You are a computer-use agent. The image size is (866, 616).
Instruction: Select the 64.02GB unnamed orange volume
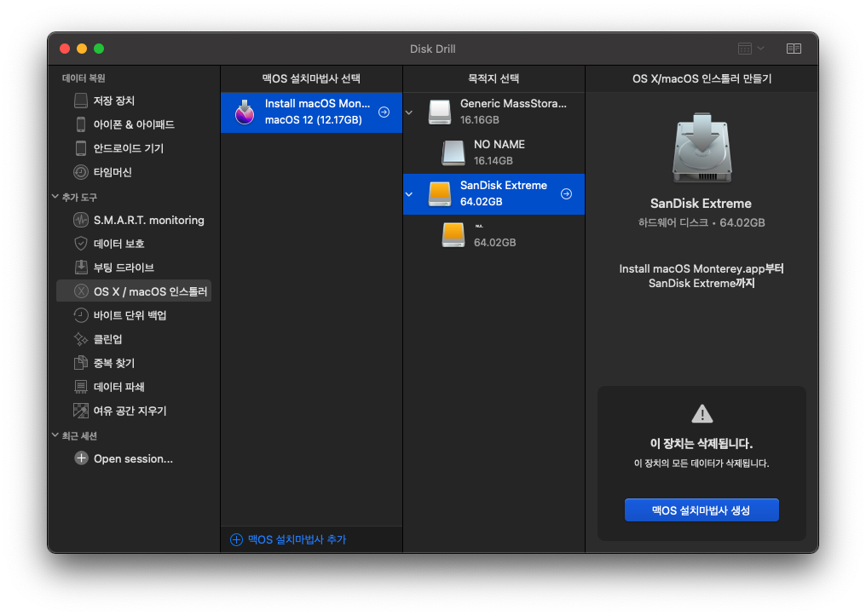pos(494,234)
